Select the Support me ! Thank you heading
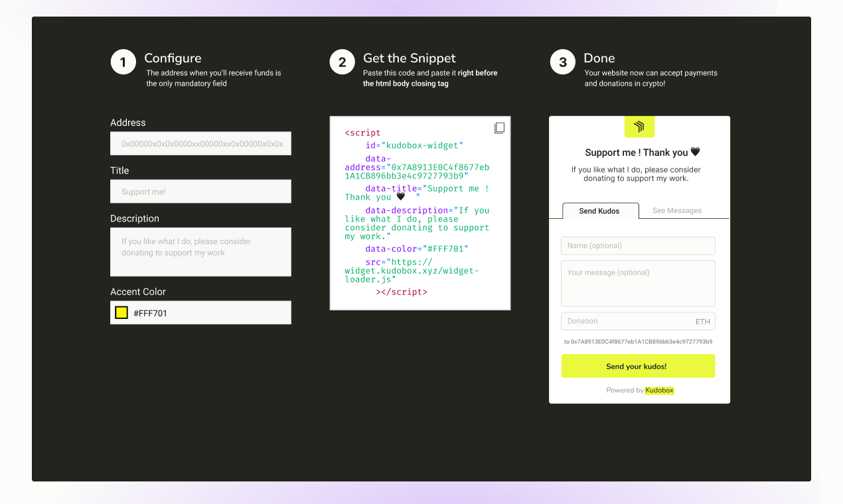Viewport: 843px width, 504px height. click(x=643, y=153)
